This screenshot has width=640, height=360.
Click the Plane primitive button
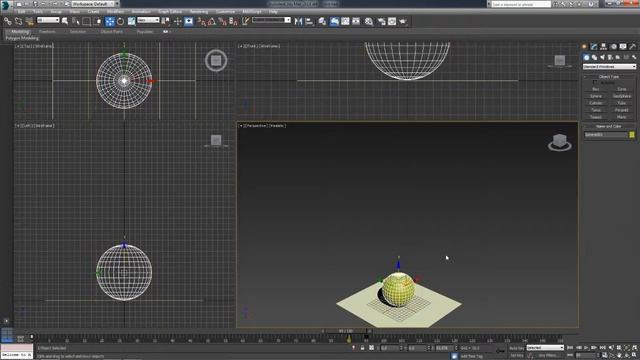[x=622, y=117]
